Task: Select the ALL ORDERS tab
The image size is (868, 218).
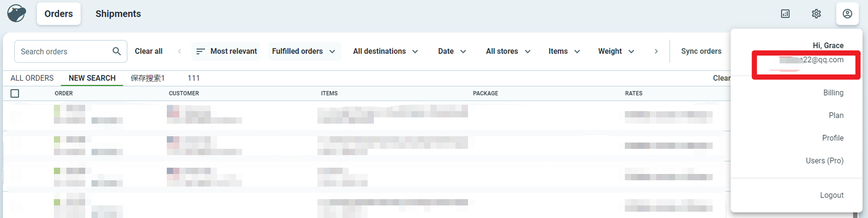Action: (32, 78)
